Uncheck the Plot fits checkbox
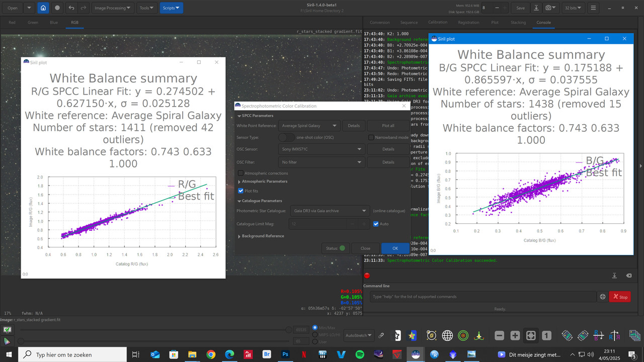This screenshot has height=362, width=644. 240,191
